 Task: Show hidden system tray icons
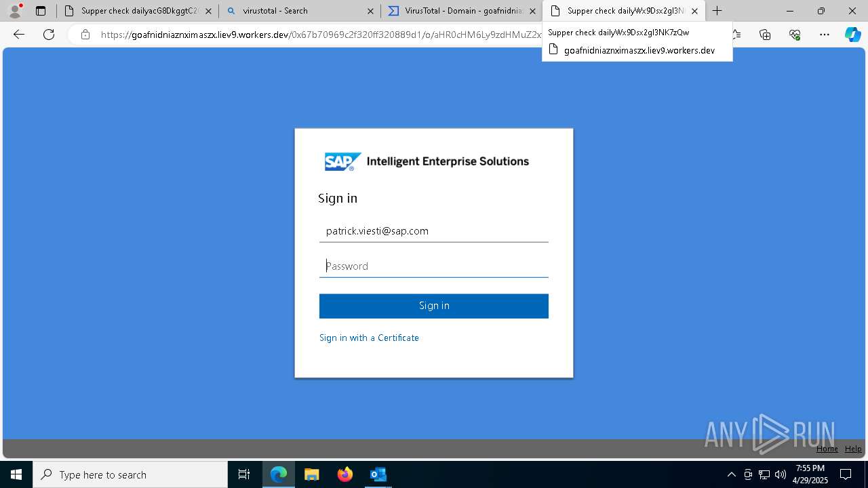pos(731,474)
